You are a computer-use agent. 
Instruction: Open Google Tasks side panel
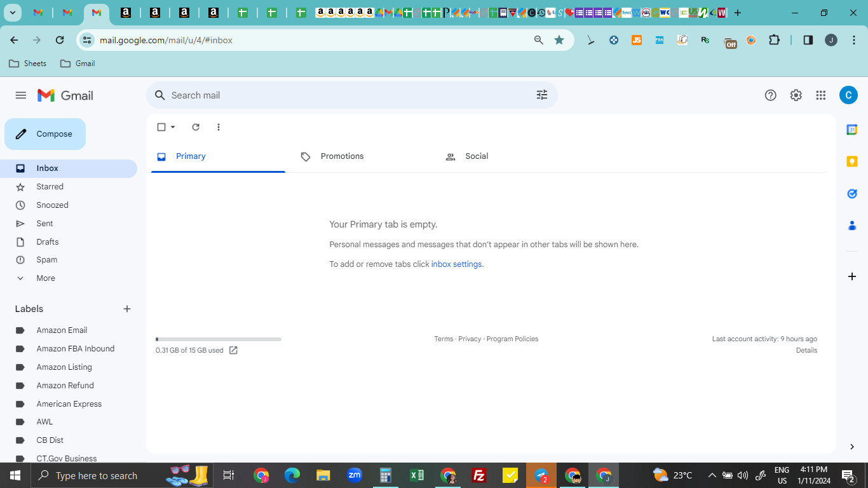tap(852, 193)
